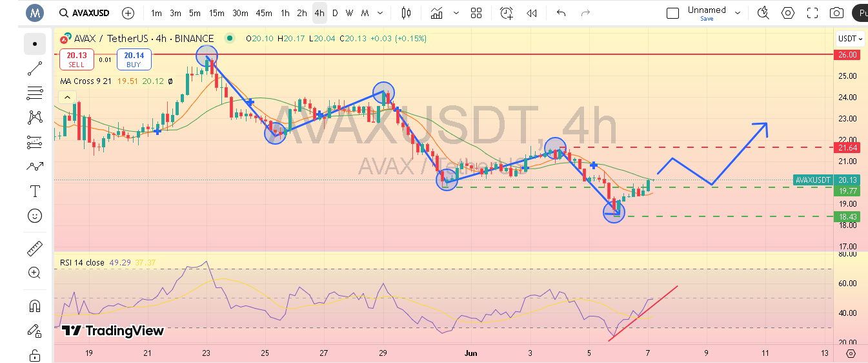Select the monthly M timeframe

click(x=365, y=13)
